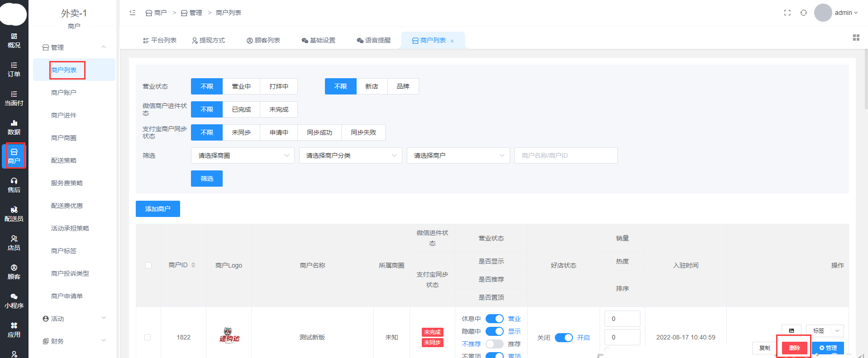Click the refresh icon near admin

(x=803, y=13)
